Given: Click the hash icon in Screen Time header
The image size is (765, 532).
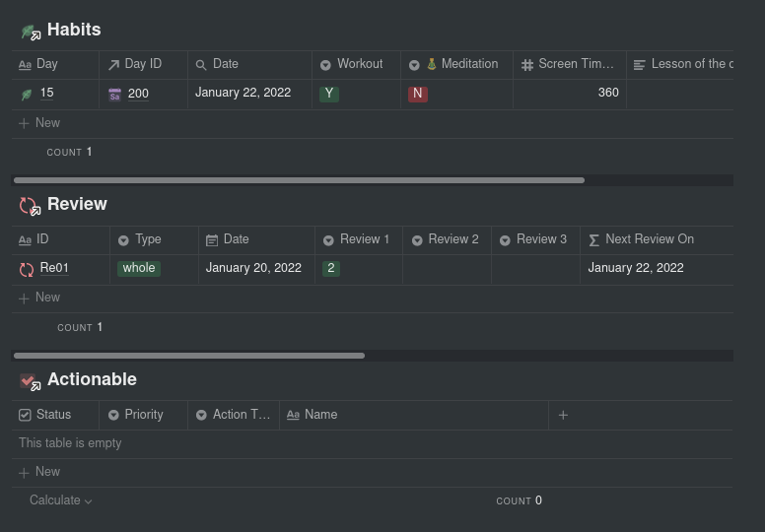Looking at the screenshot, I should (526, 65).
